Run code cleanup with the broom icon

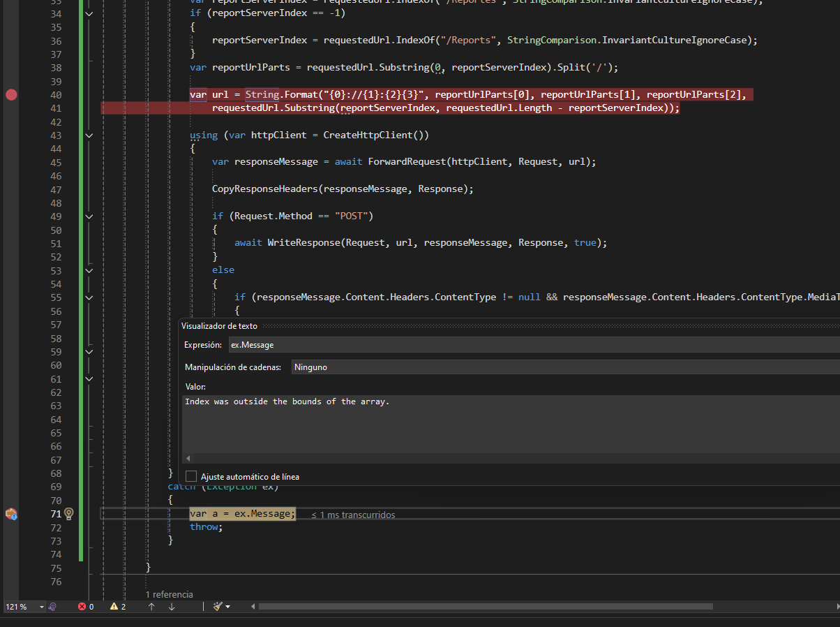pyautogui.click(x=217, y=607)
